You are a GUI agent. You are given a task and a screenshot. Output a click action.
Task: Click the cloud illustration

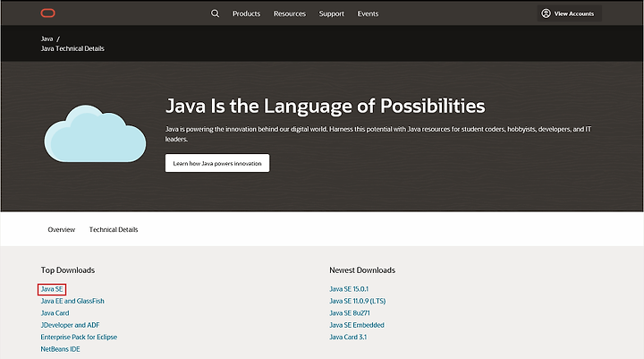tap(95, 133)
